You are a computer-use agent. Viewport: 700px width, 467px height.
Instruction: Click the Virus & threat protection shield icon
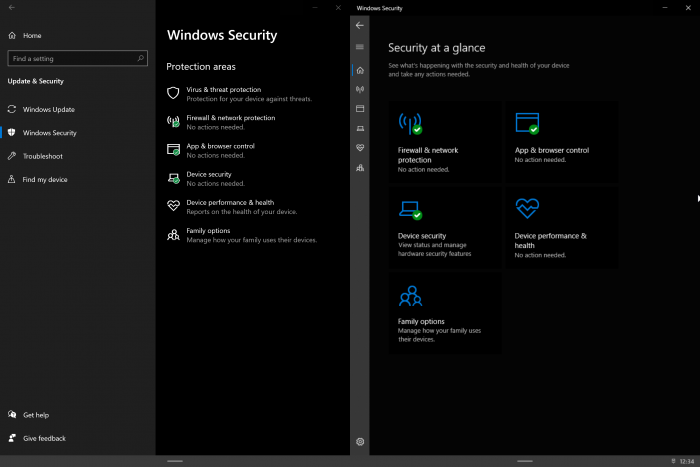(173, 93)
